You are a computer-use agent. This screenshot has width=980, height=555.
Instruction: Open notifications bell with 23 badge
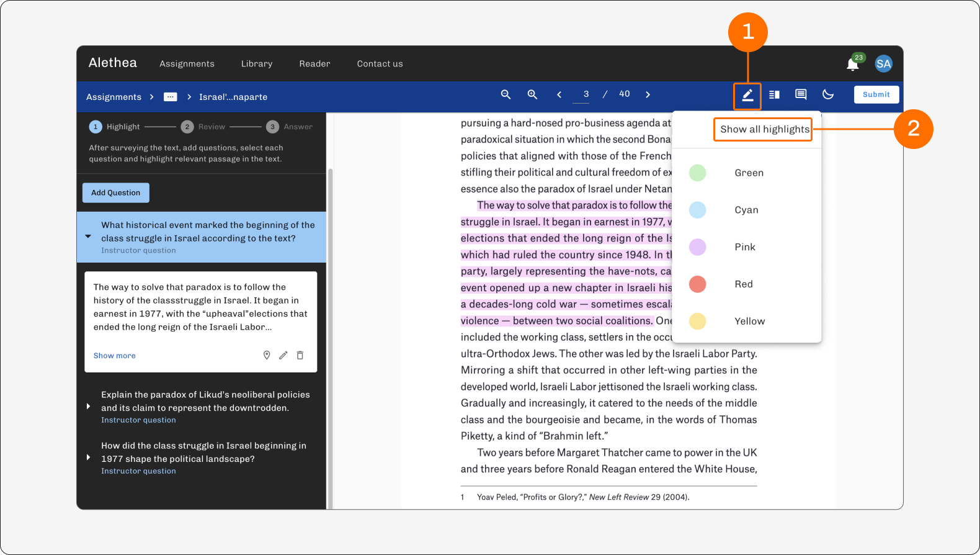853,63
